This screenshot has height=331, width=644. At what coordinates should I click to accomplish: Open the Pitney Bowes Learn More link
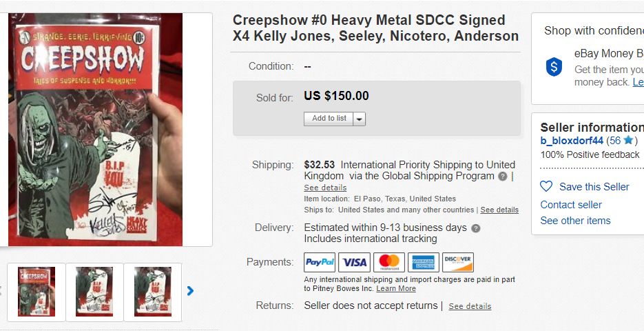pyautogui.click(x=396, y=288)
